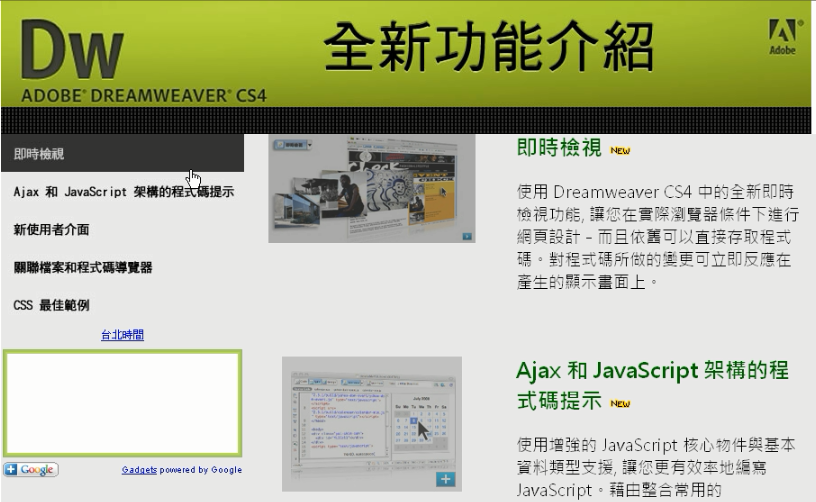Click the plus icon on code thumbnail

point(445,479)
